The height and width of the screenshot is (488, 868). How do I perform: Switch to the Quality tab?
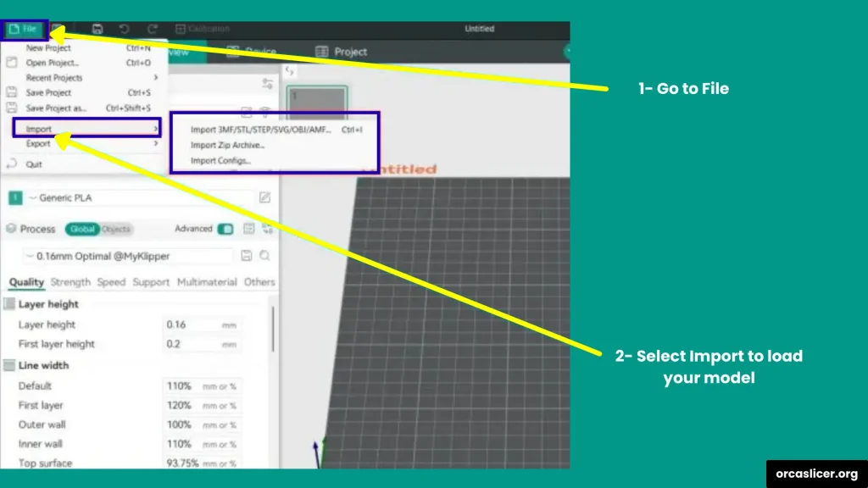pos(26,282)
